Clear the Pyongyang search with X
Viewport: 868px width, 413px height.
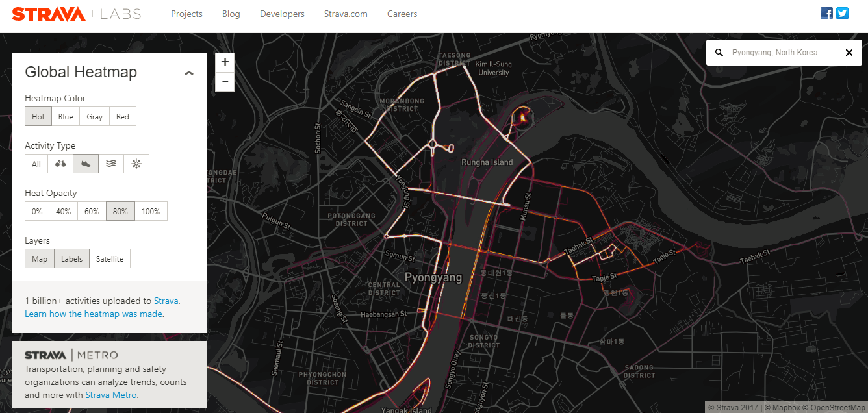click(849, 53)
